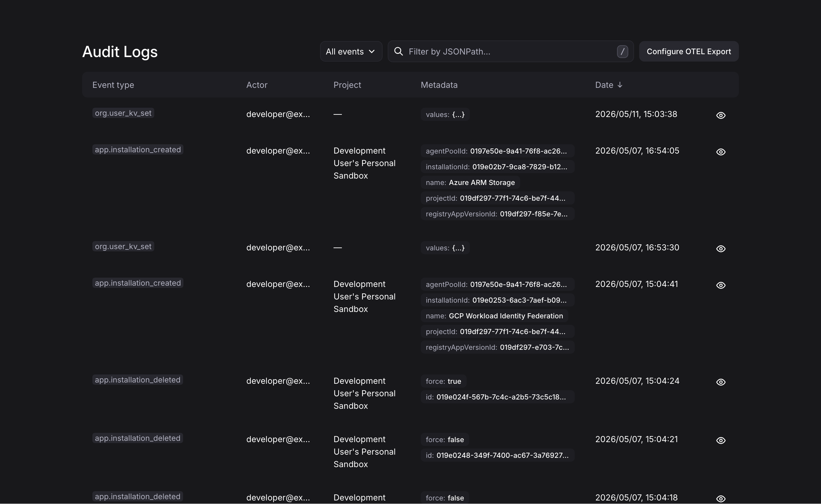Image resolution: width=821 pixels, height=504 pixels.
Task: Open eye icon for 15:04:24 deletion event
Action: tap(721, 382)
